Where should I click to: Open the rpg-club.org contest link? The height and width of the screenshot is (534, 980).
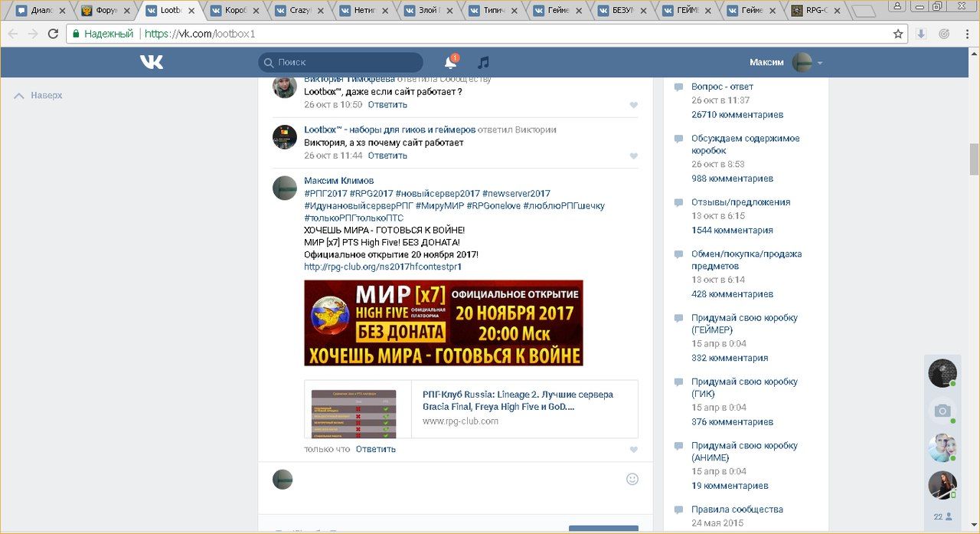[x=382, y=267]
